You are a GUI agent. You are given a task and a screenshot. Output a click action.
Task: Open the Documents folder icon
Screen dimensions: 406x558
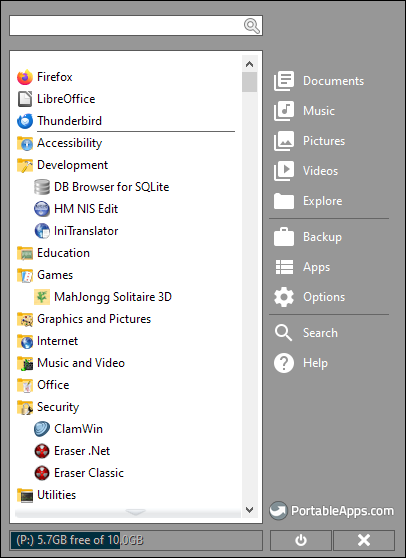pos(284,81)
